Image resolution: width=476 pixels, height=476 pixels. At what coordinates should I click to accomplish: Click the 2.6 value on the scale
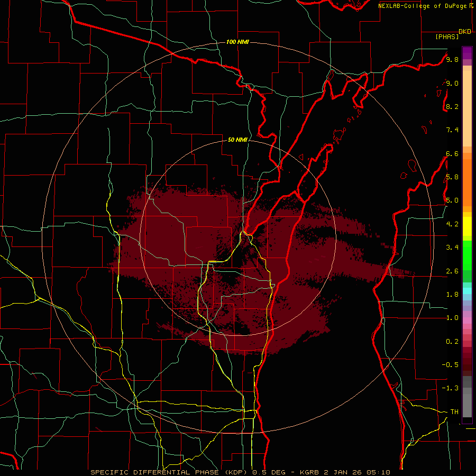(452, 271)
